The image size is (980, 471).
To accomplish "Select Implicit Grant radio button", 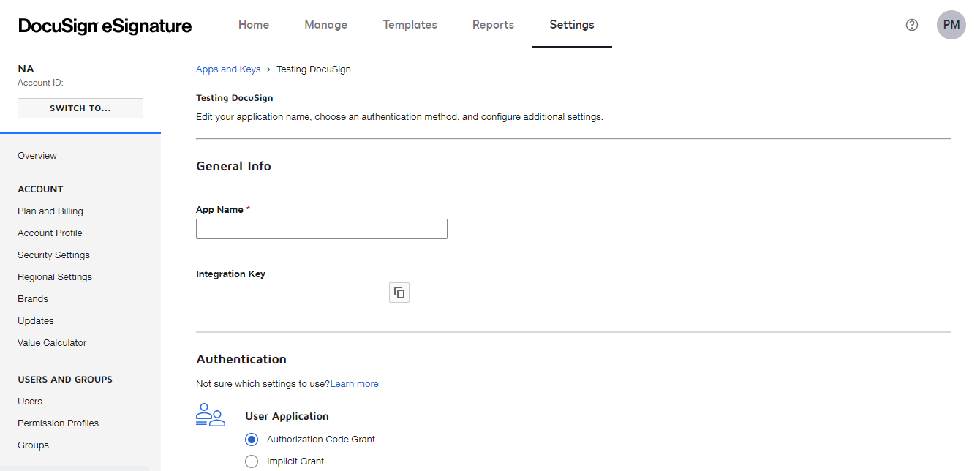I will [x=252, y=461].
